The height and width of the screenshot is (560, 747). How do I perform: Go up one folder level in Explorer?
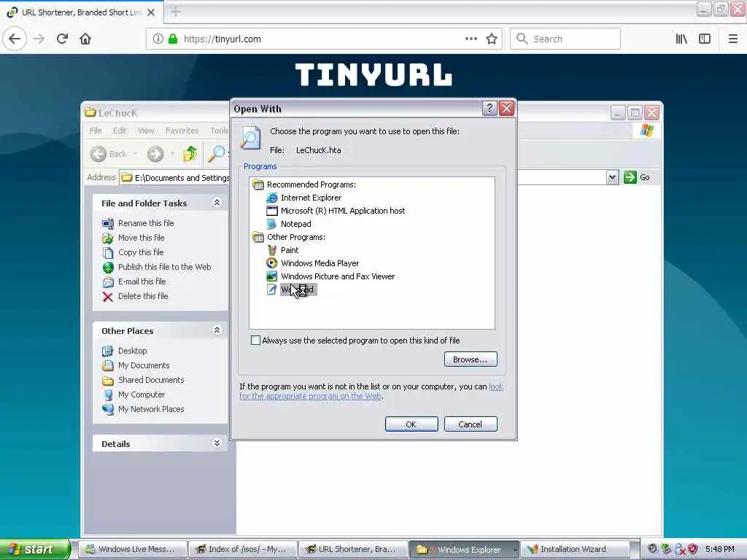tap(190, 153)
